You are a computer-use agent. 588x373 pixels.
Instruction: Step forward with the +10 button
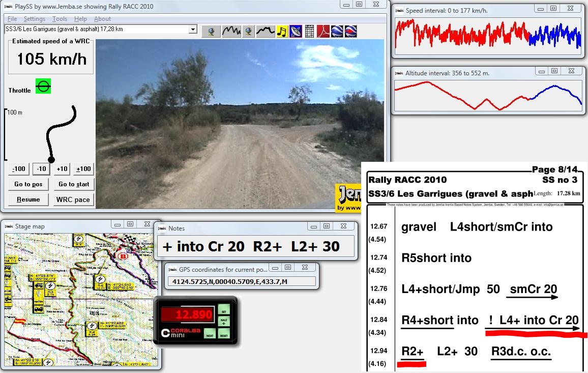(62, 169)
